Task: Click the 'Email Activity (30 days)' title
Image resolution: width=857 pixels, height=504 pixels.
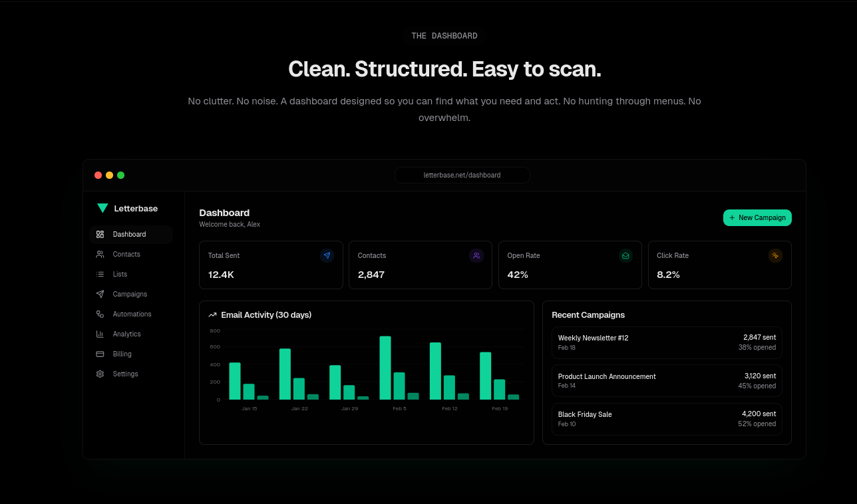Action: pos(266,315)
